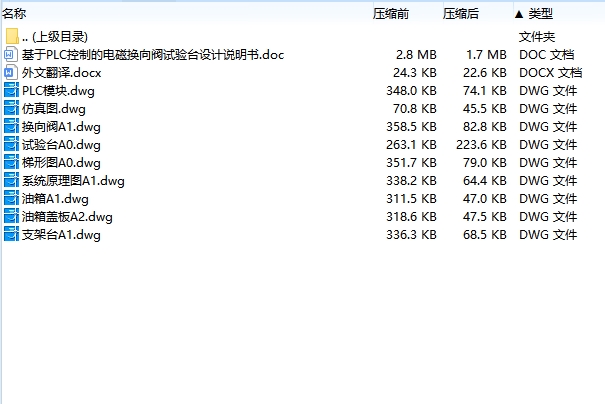Click the DWG icon beside 仿真图.dwg

[11, 108]
